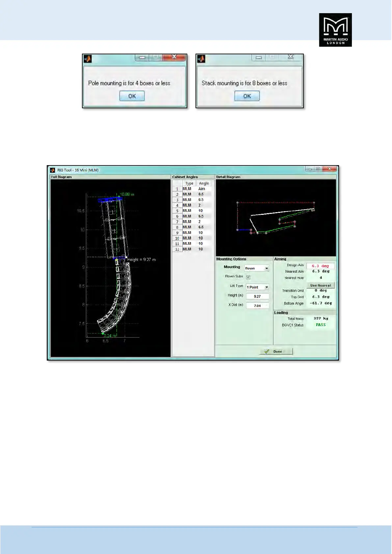Viewport: 392px width, 554px height.
Task: Maximize the RIG Tool window
Action: click(318, 169)
